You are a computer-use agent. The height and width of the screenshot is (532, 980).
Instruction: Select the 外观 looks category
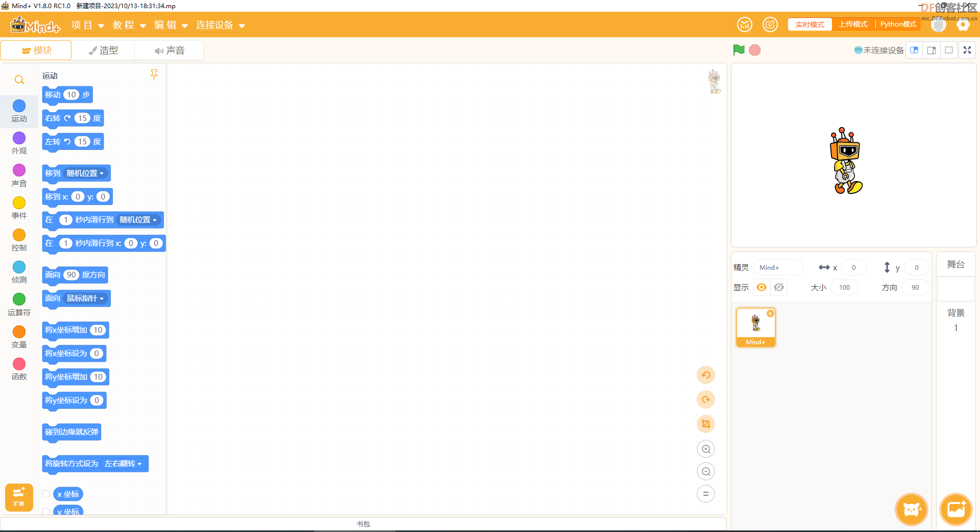(x=19, y=143)
